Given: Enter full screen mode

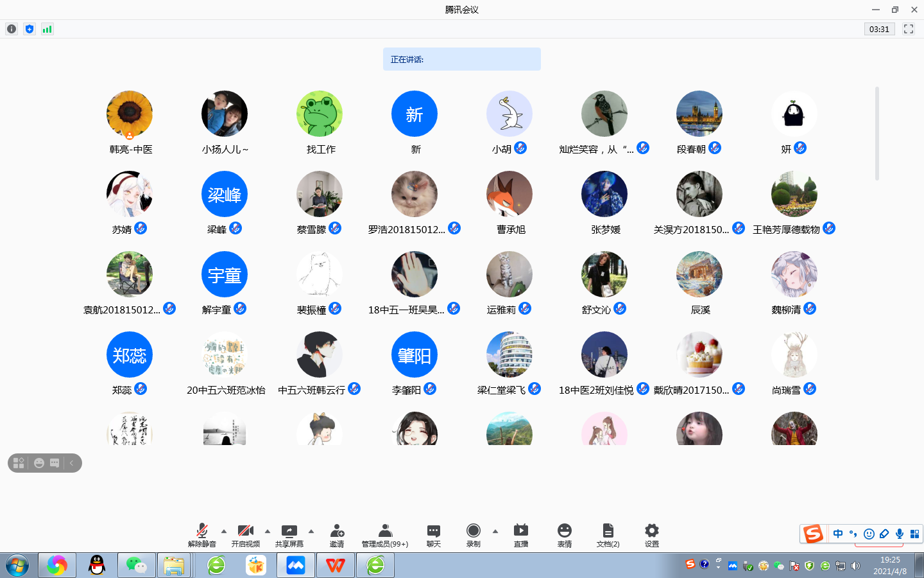Looking at the screenshot, I should click(x=909, y=29).
